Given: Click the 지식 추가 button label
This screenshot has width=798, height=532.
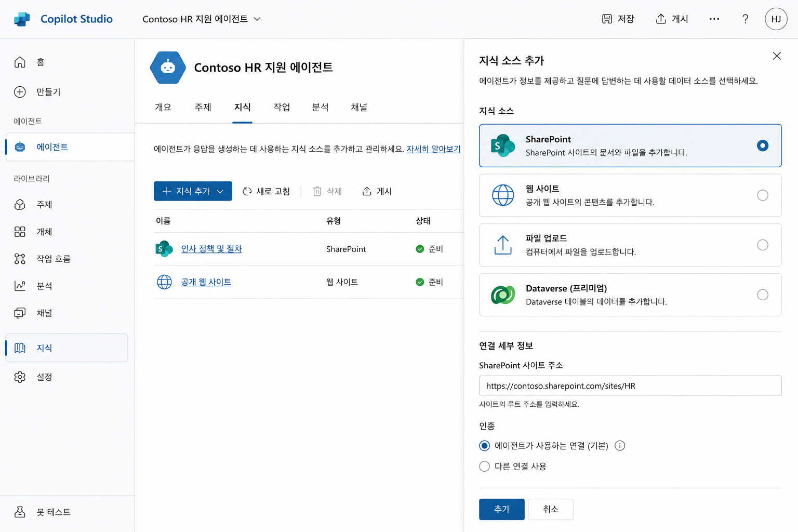Looking at the screenshot, I should click(193, 191).
